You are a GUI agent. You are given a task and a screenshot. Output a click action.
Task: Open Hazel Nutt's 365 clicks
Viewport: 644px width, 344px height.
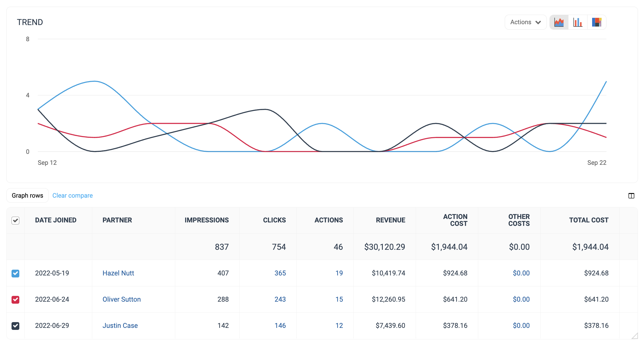pyautogui.click(x=280, y=273)
